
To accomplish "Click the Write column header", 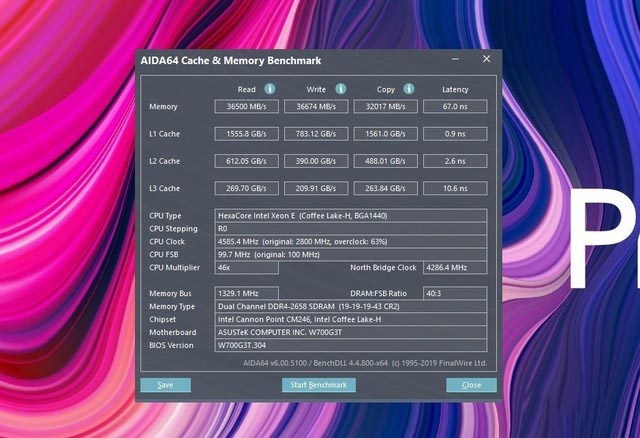I will pos(316,89).
